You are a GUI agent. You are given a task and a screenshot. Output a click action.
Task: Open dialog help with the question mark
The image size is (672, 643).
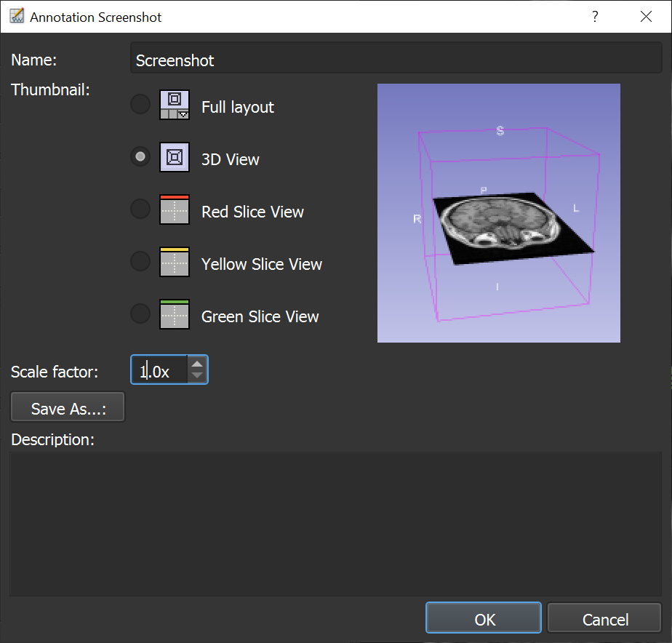coord(595,16)
